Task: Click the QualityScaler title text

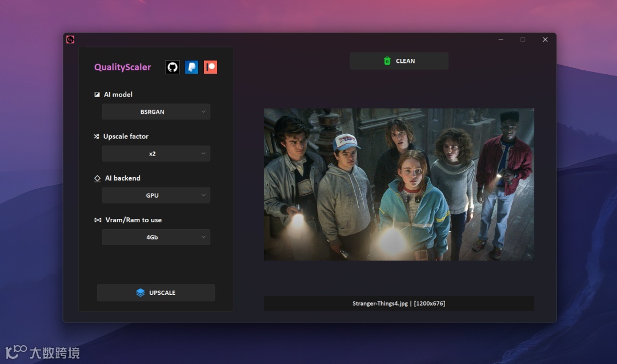Action: click(x=122, y=67)
